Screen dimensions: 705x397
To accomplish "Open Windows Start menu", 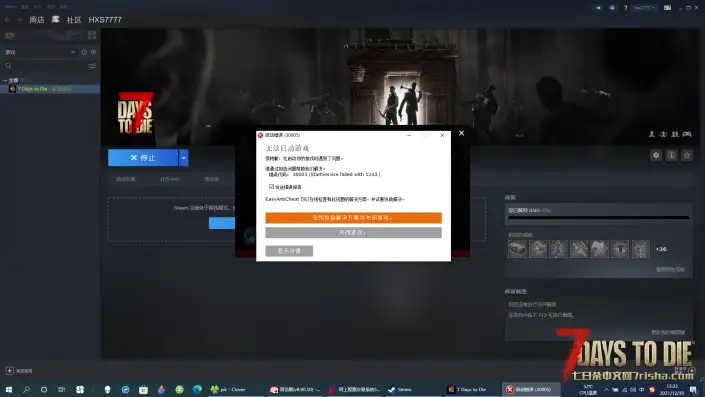I will [x=9, y=389].
